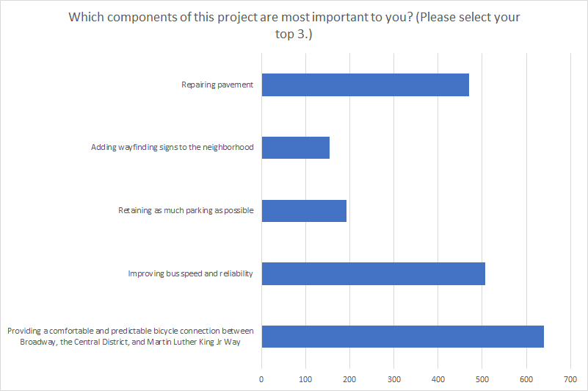The width and height of the screenshot is (588, 391).
Task: Click the Improving bus speed bar
Action: [x=373, y=273]
